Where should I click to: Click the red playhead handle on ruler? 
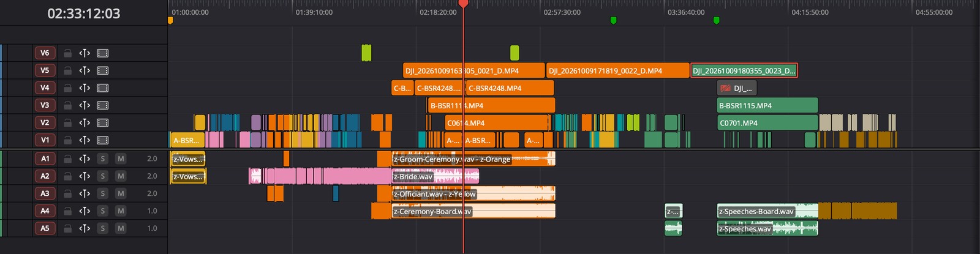(464, 4)
